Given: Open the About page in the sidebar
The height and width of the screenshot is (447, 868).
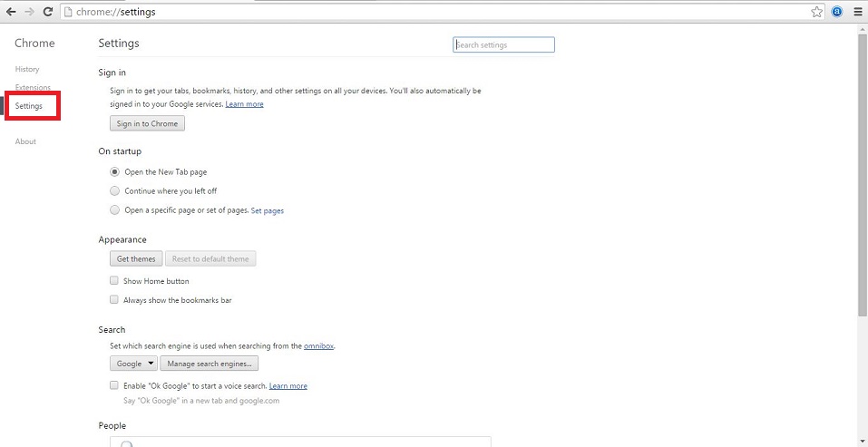Looking at the screenshot, I should [25, 141].
